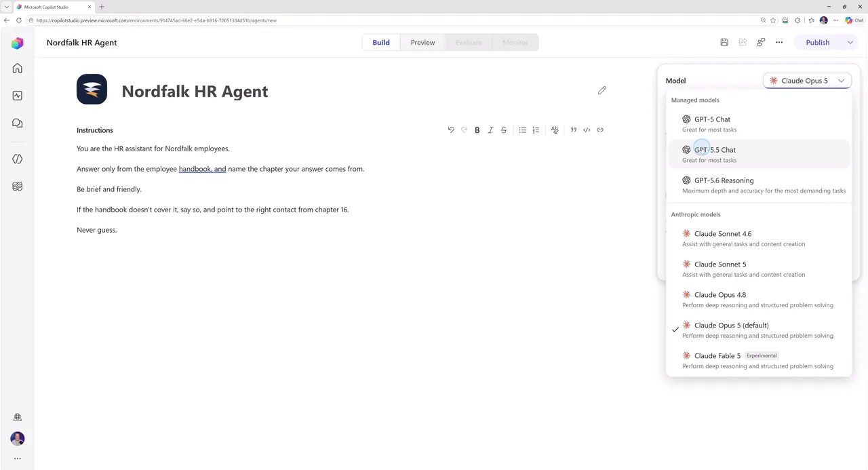The height and width of the screenshot is (470, 868).
Task: Clear text formatting in instructions
Action: [x=555, y=130]
